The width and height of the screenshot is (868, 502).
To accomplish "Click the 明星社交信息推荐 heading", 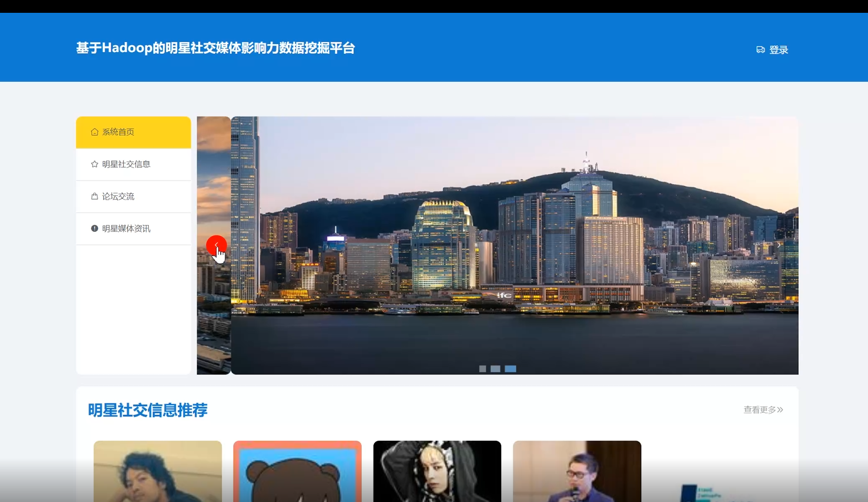I will [x=148, y=410].
